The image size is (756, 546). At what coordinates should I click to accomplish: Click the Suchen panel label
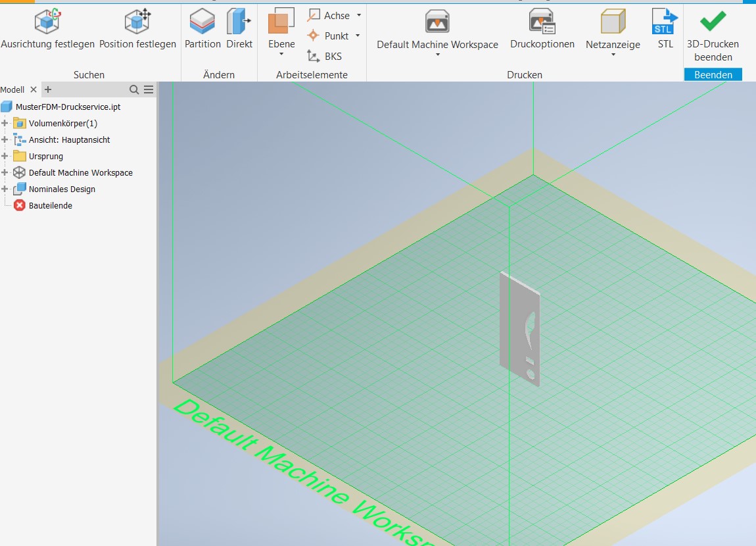click(x=89, y=75)
